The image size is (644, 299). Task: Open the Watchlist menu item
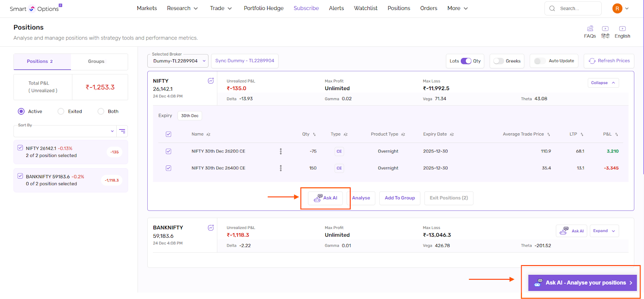pos(365,8)
